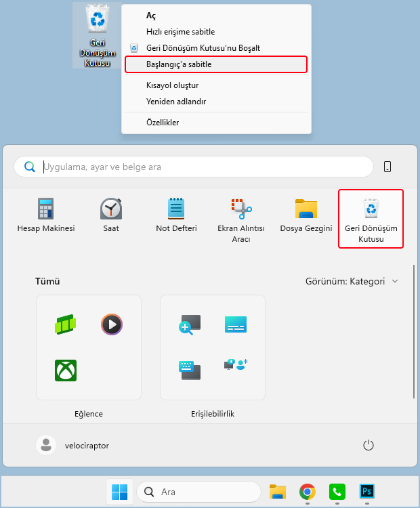Click the Tümü heading
Screen dimensions: 420x508
47,281
